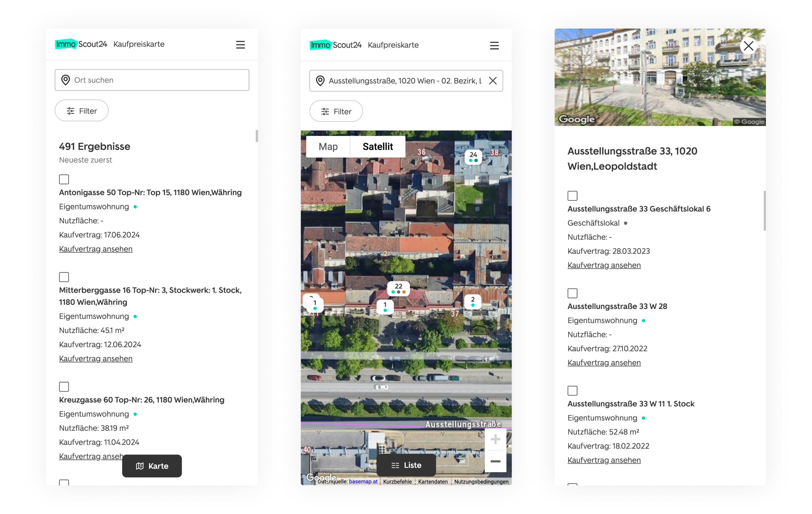812x514 pixels.
Task: Select map marker showing 22 results
Action: coord(399,288)
